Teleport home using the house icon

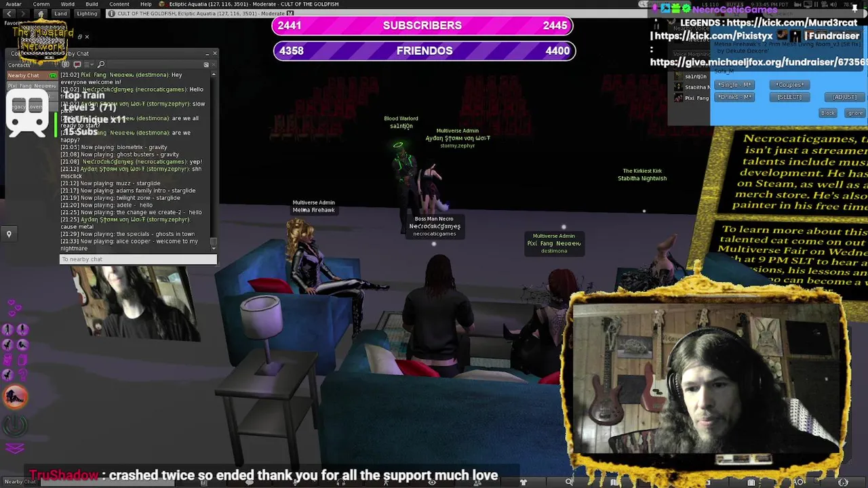(x=40, y=14)
